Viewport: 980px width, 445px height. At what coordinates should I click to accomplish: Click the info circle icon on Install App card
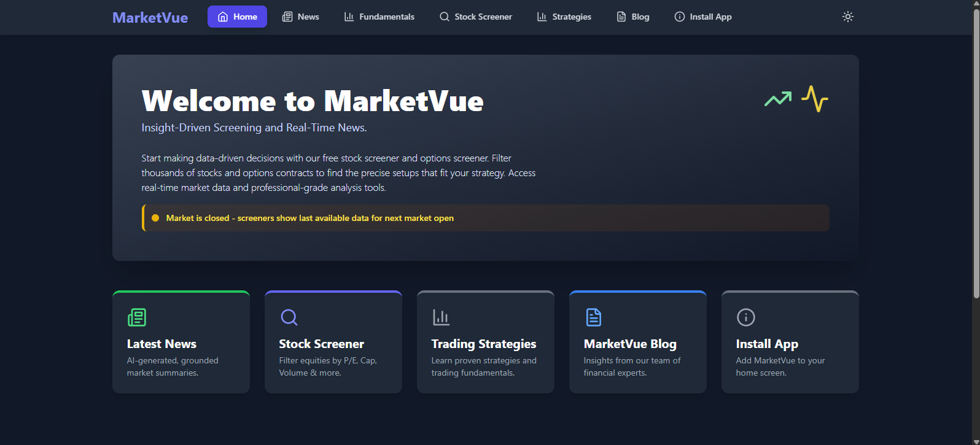coord(745,317)
